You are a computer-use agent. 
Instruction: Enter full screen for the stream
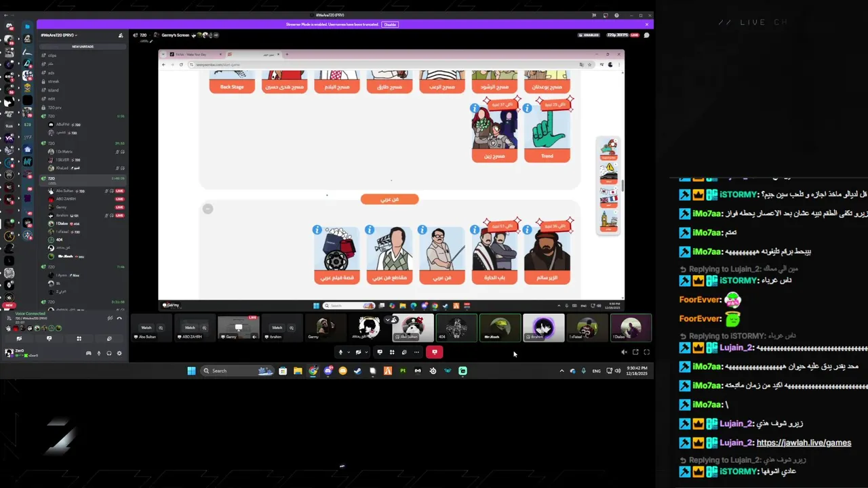pyautogui.click(x=646, y=352)
